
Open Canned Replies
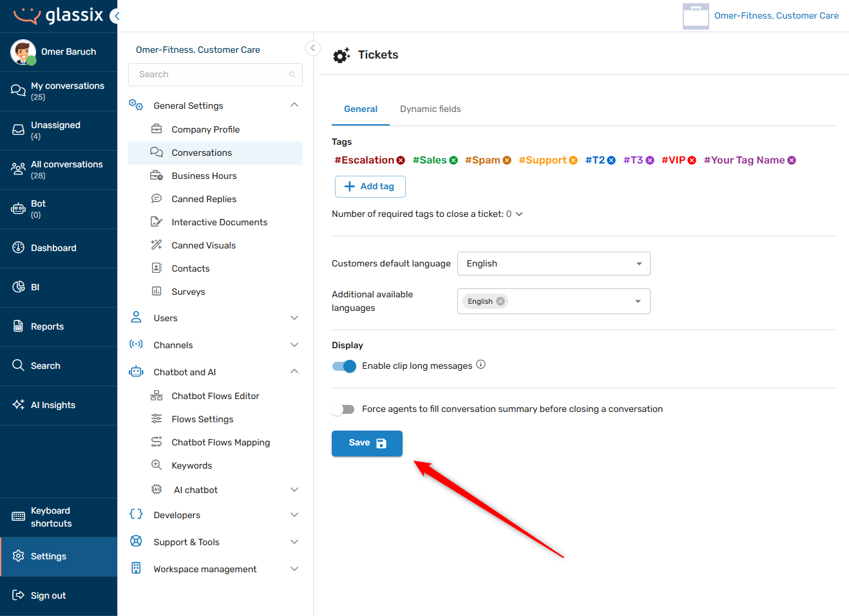pyautogui.click(x=215, y=199)
